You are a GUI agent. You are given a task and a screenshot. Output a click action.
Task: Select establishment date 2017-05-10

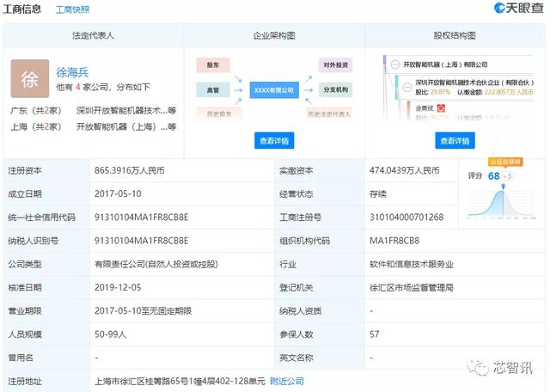point(118,193)
